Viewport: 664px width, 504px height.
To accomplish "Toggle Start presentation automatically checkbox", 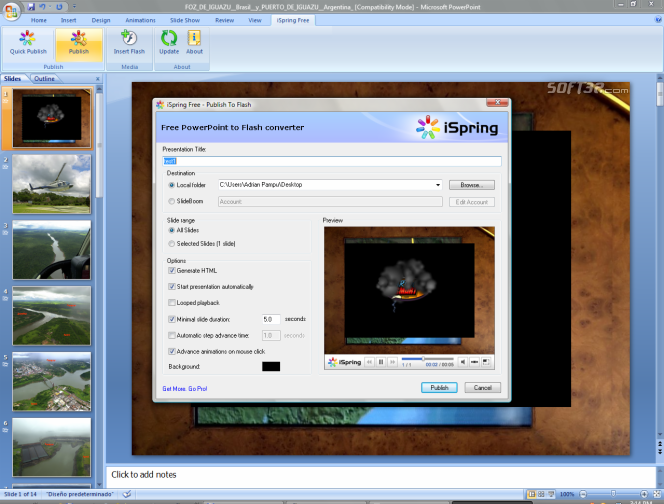I will pyautogui.click(x=172, y=287).
